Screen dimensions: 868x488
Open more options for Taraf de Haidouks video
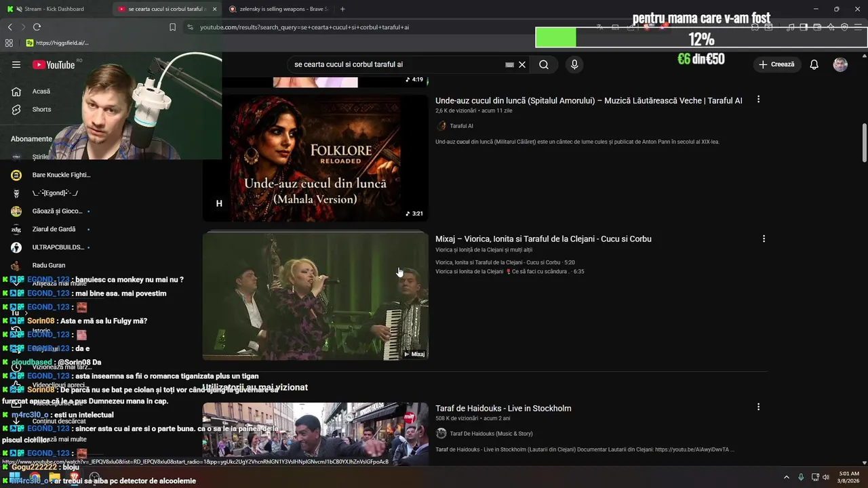[x=758, y=407]
